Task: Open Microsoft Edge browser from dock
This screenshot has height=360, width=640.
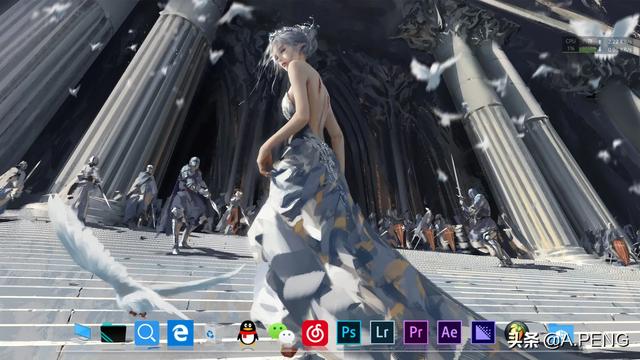Action: click(x=180, y=333)
